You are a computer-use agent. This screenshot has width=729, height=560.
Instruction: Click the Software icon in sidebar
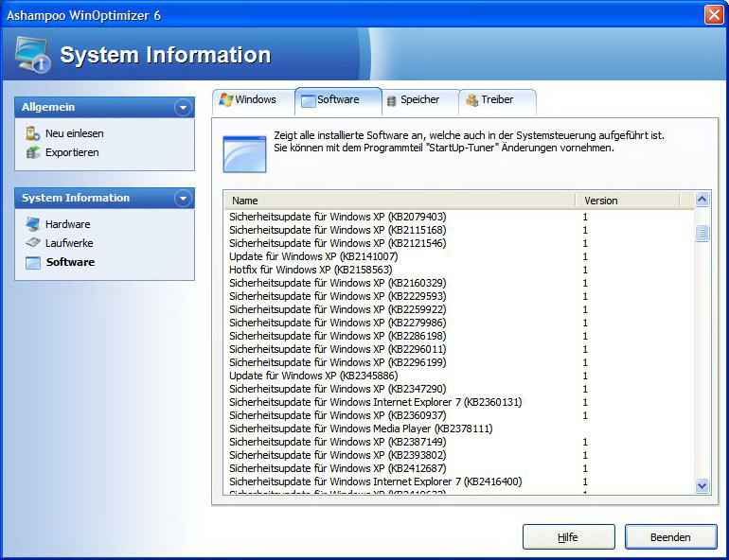tap(33, 262)
